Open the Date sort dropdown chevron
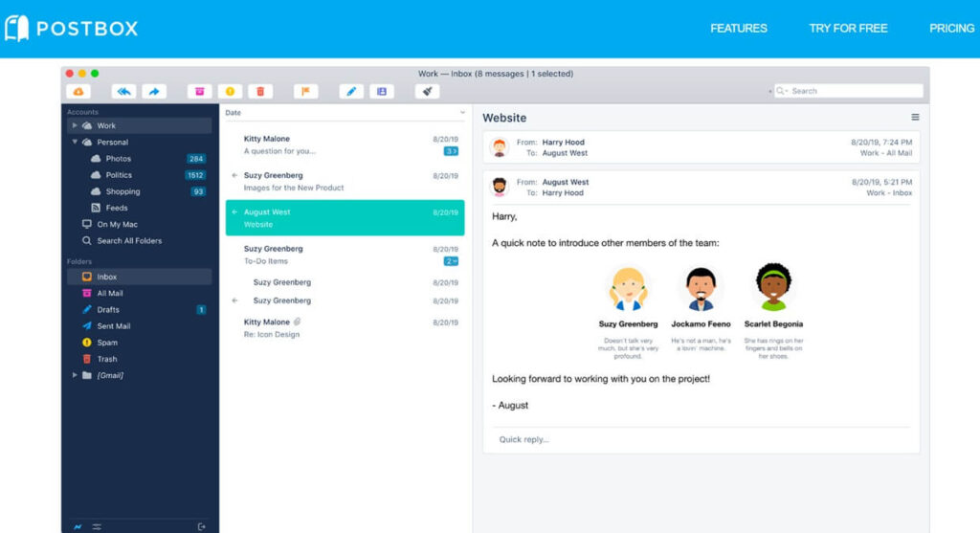Image resolution: width=980 pixels, height=533 pixels. point(462,113)
